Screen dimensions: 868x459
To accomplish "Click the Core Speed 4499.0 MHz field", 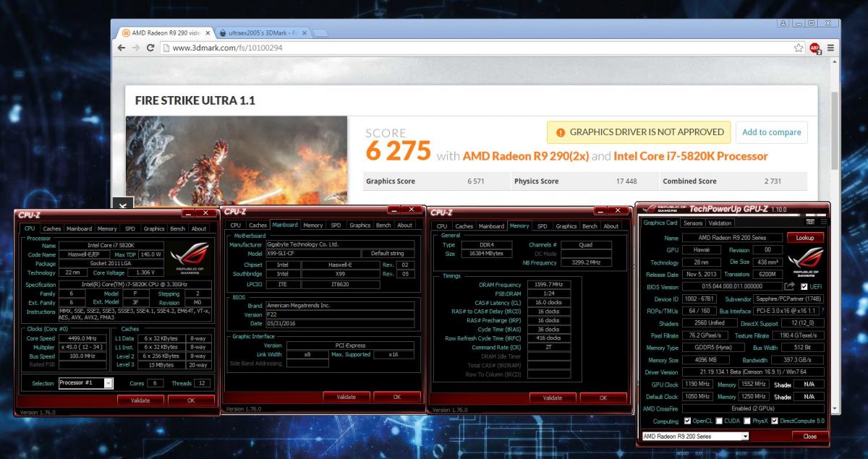I will 83,338.
